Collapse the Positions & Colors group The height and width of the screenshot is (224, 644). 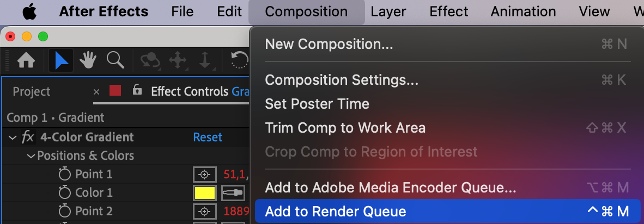31,156
